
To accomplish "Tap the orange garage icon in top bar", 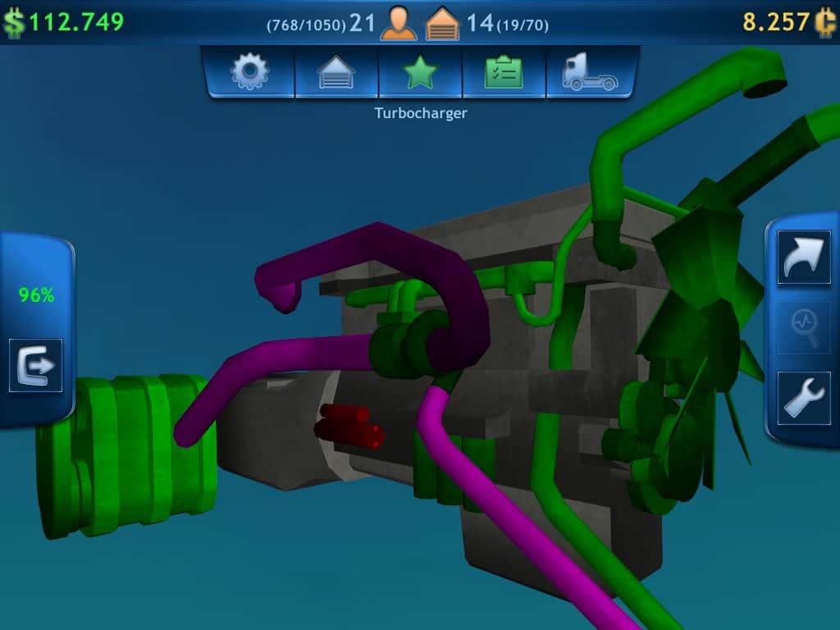I will coord(443,23).
